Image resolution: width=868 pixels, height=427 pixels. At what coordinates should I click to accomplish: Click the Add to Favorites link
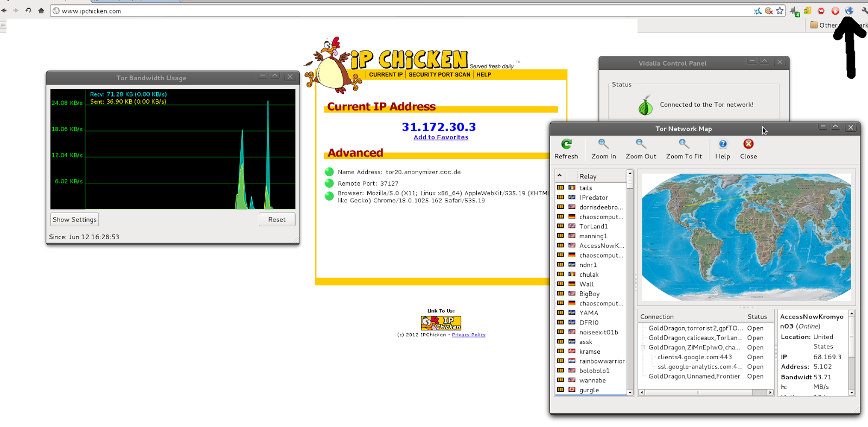[441, 137]
